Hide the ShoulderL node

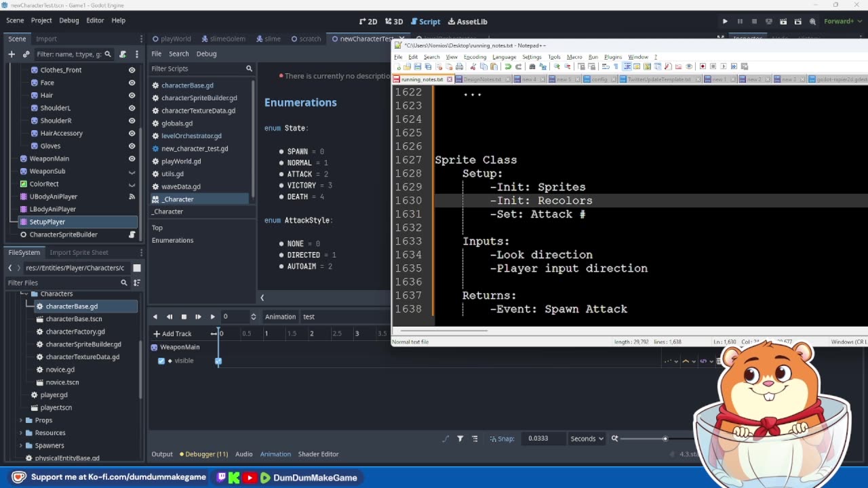point(132,108)
